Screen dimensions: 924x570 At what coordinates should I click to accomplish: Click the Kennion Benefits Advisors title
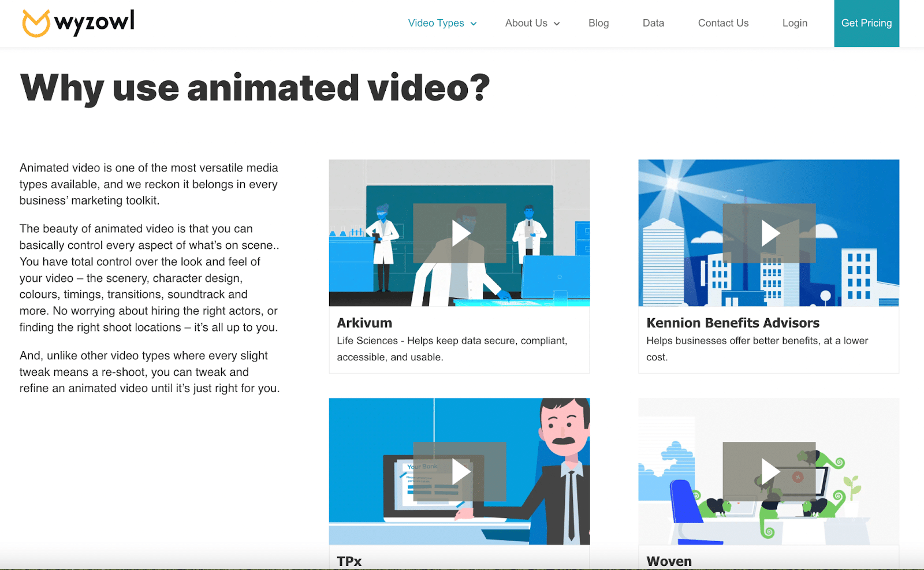coord(733,323)
